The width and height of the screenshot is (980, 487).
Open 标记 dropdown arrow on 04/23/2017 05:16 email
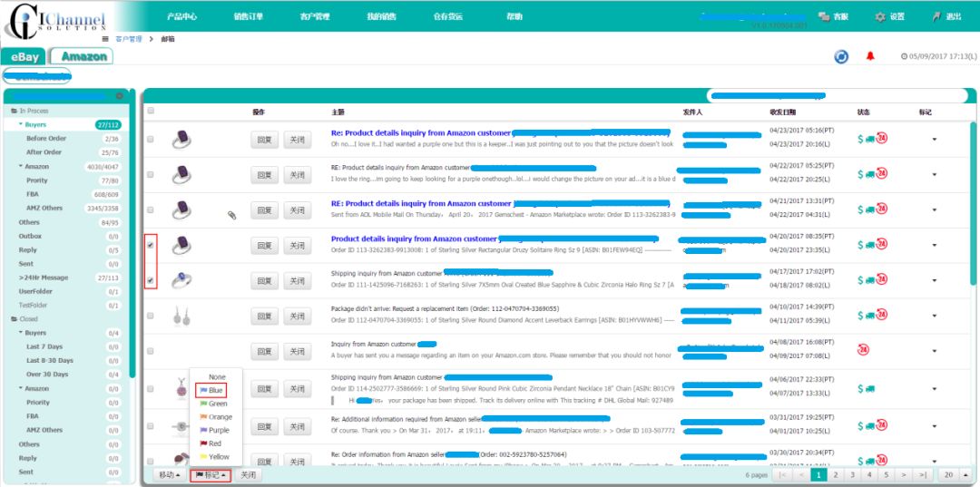[x=935, y=140]
